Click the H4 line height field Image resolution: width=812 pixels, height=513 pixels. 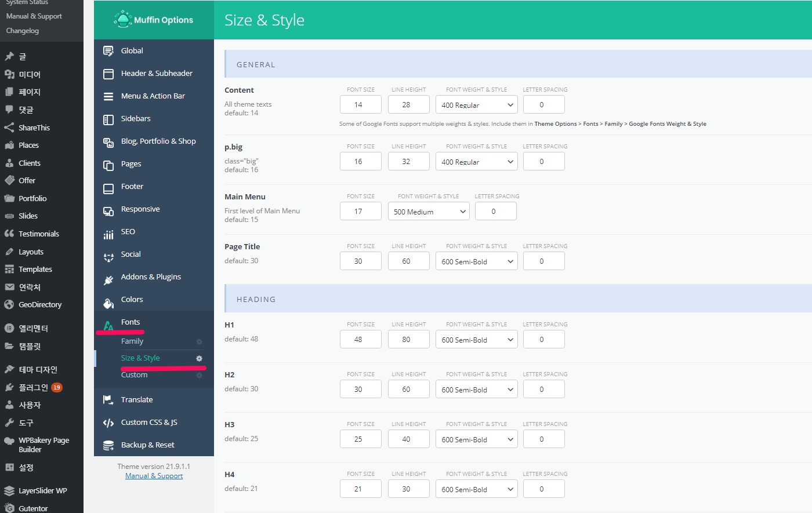tap(409, 489)
